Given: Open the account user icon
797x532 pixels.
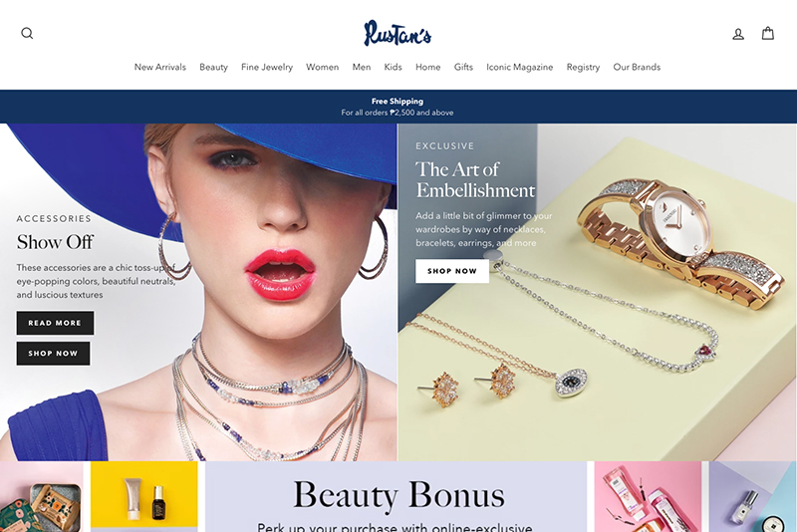Looking at the screenshot, I should (x=738, y=34).
